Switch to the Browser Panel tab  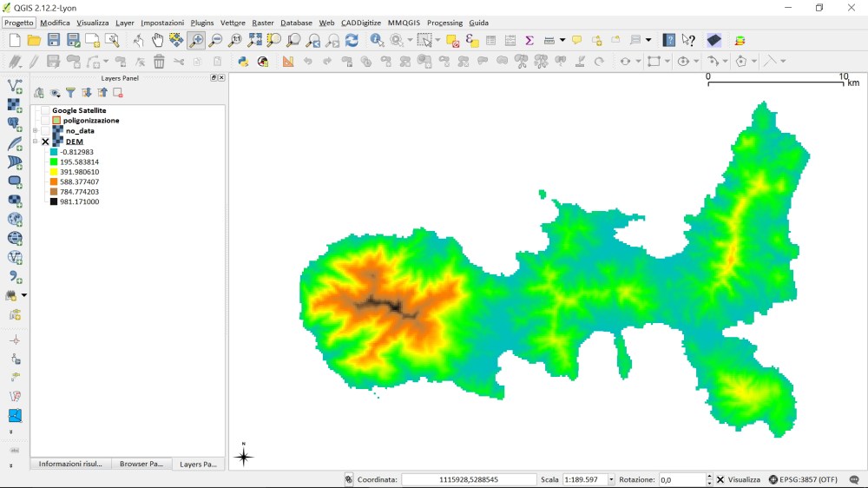point(141,464)
